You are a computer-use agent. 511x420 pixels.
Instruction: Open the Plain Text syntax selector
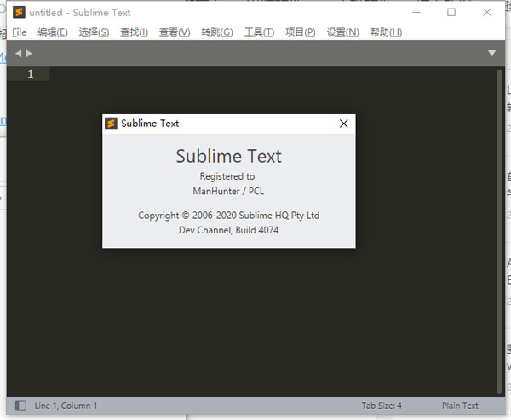coord(460,406)
